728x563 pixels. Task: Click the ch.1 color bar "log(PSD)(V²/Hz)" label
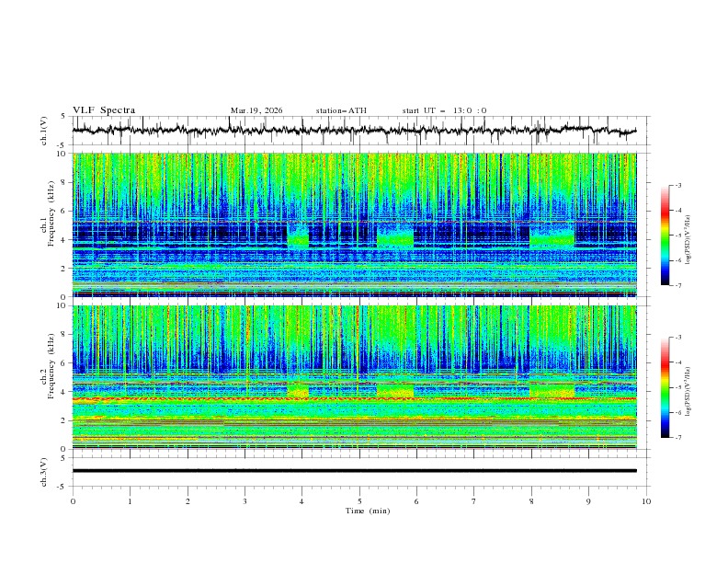[x=688, y=240]
